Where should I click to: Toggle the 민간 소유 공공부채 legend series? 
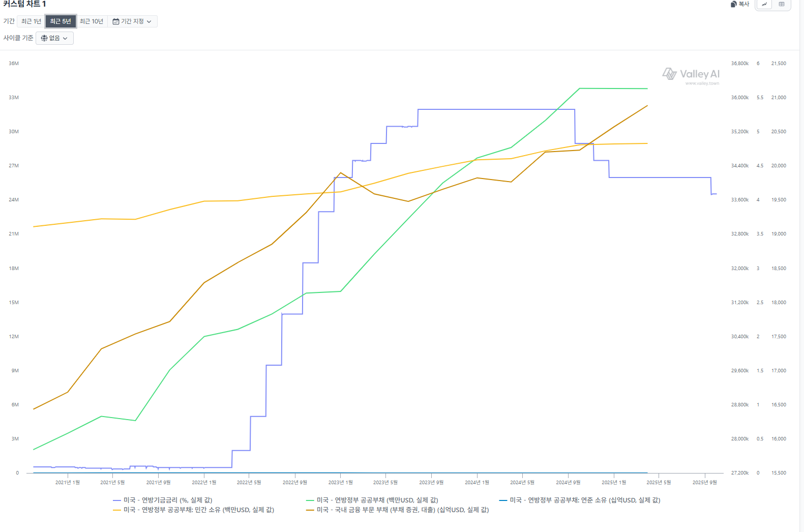click(194, 510)
